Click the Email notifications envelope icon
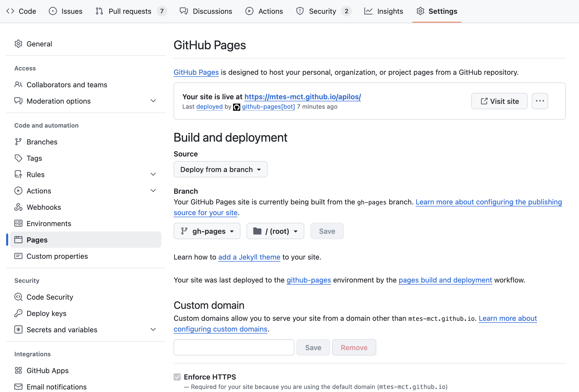The height and width of the screenshot is (392, 579). (18, 387)
